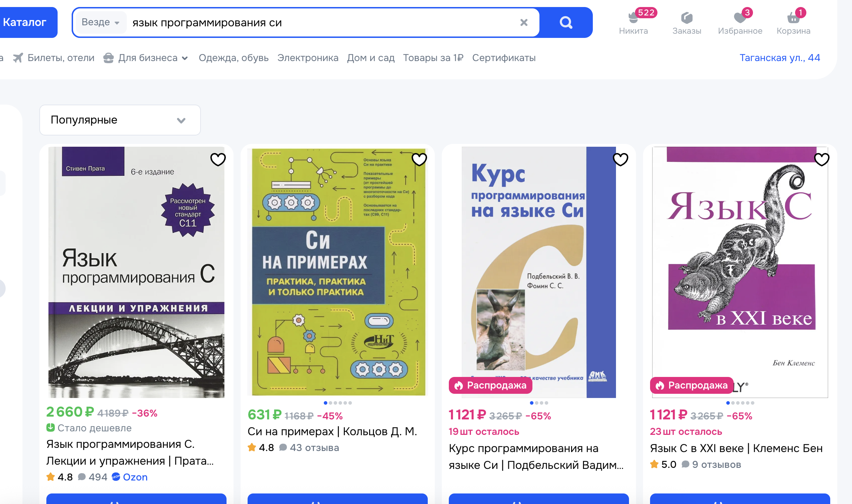
Task: Click the 2 660 ₽ price
Action: [x=70, y=412]
